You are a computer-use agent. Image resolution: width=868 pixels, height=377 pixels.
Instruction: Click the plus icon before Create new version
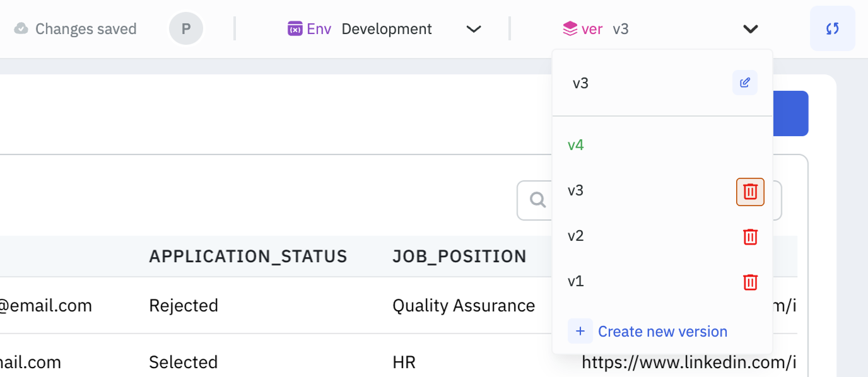(x=580, y=331)
